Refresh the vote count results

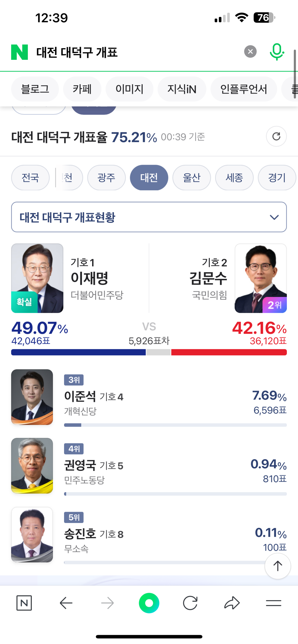tap(276, 136)
